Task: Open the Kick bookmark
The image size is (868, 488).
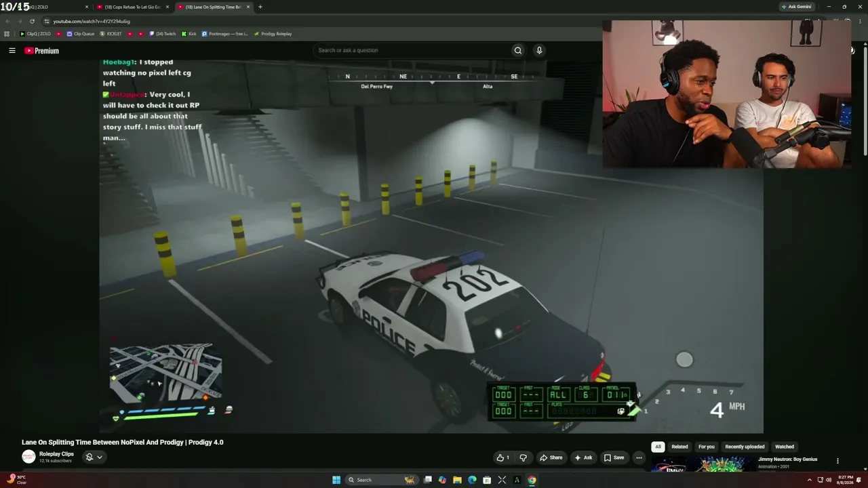Action: 189,34
